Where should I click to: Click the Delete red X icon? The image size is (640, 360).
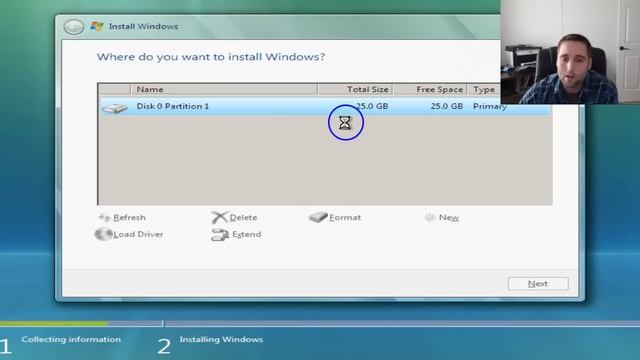(219, 217)
